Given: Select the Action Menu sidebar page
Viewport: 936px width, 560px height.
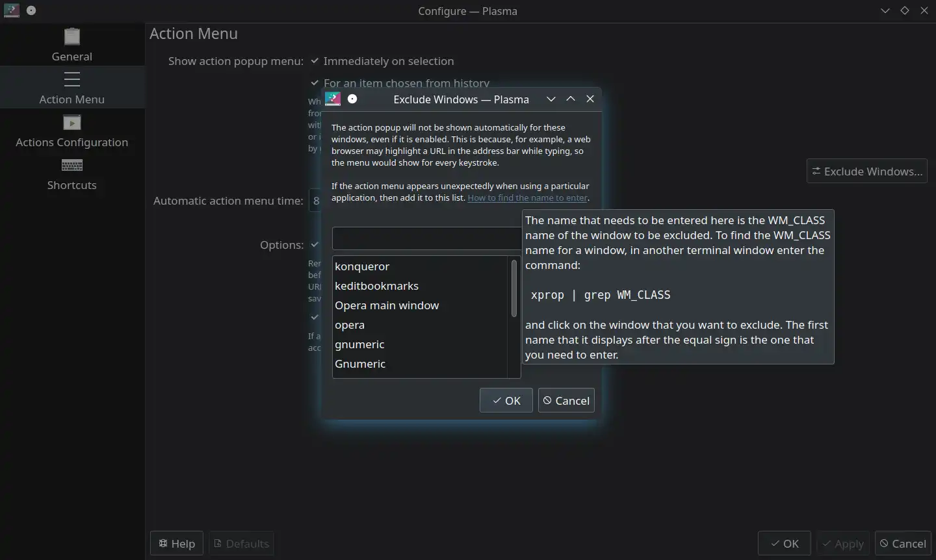Looking at the screenshot, I should 71,87.
